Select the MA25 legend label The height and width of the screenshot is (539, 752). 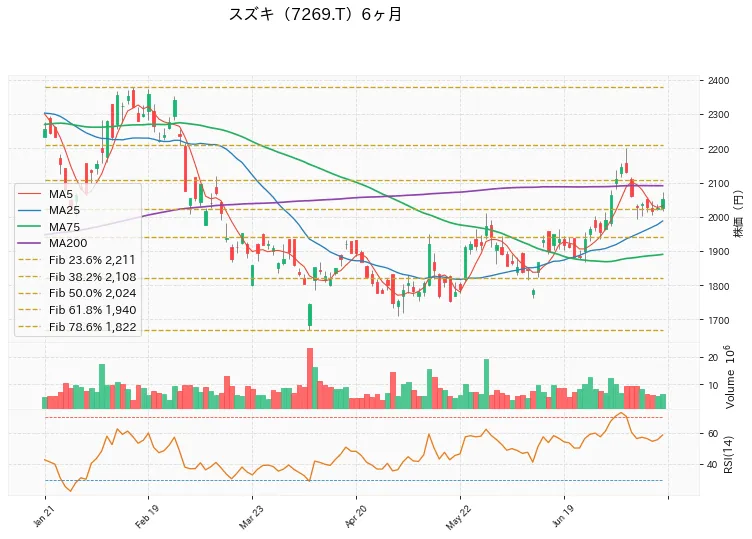(x=64, y=210)
